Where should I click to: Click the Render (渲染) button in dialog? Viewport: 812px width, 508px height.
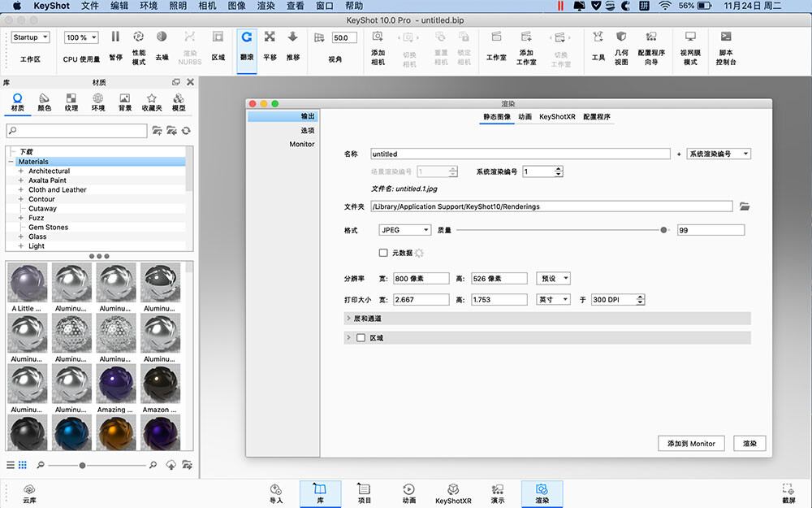(x=749, y=444)
